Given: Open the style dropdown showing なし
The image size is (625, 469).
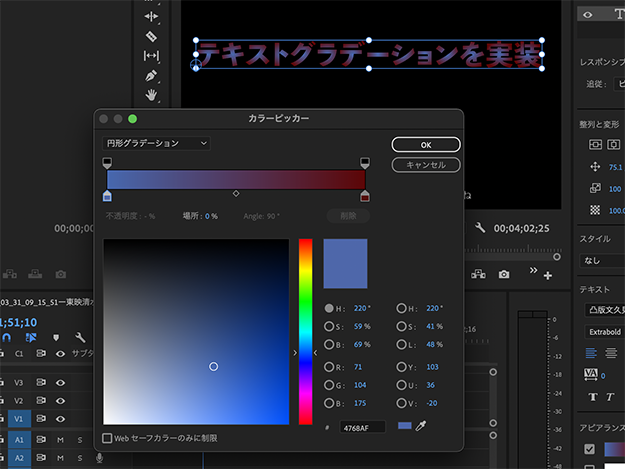Looking at the screenshot, I should (602, 260).
